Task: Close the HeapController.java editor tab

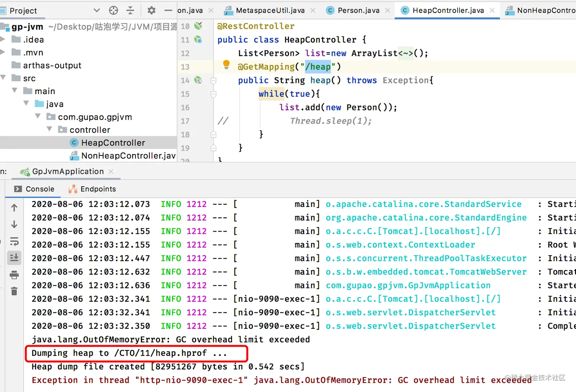Action: point(492,11)
